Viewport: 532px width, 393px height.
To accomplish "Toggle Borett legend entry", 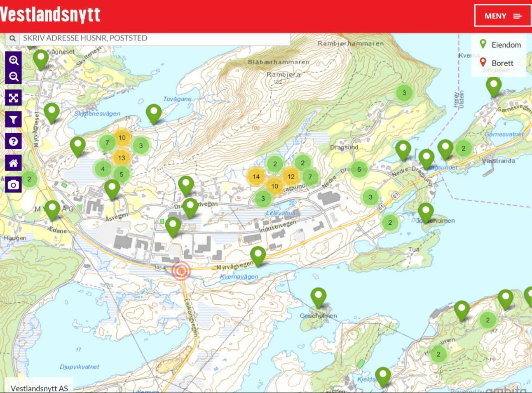I will coord(497,63).
